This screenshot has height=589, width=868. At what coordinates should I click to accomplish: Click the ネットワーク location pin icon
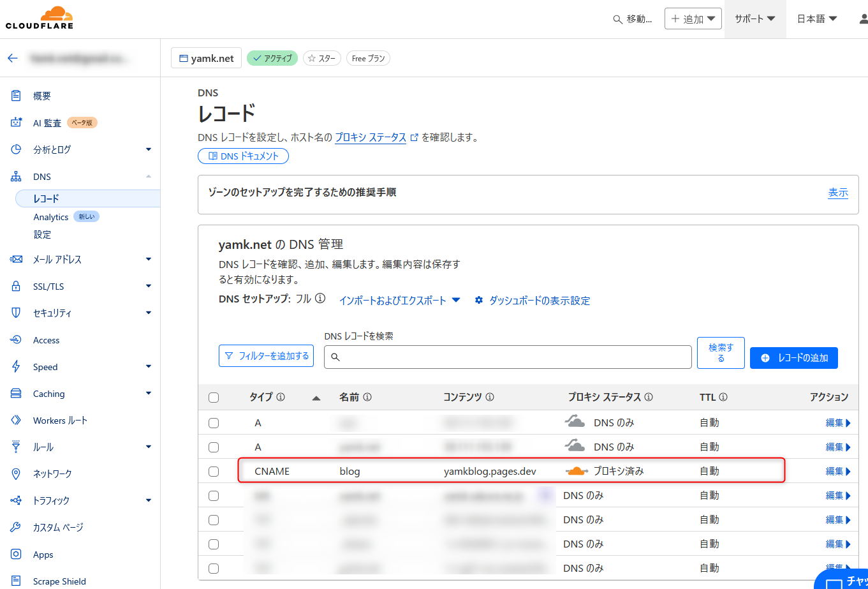click(17, 473)
